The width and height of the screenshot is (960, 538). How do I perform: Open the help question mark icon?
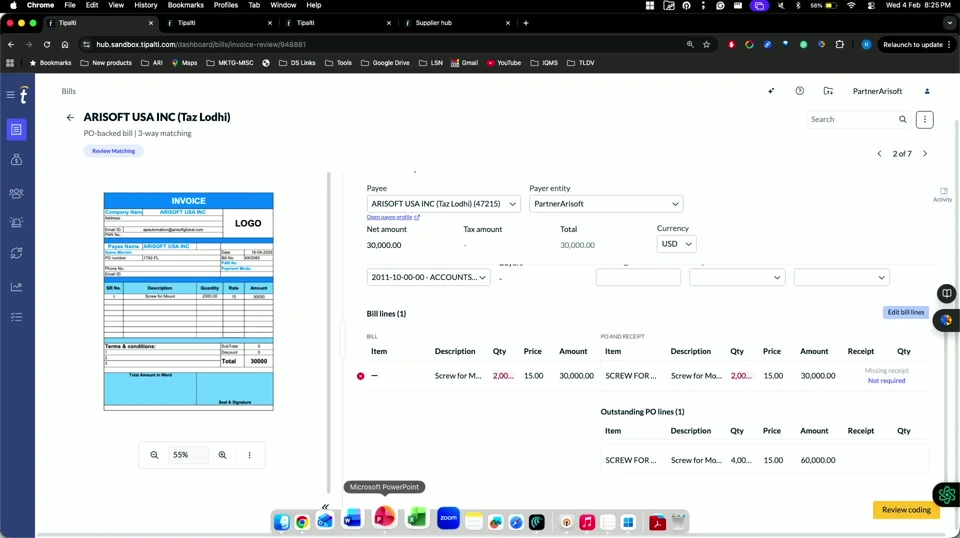(x=800, y=91)
